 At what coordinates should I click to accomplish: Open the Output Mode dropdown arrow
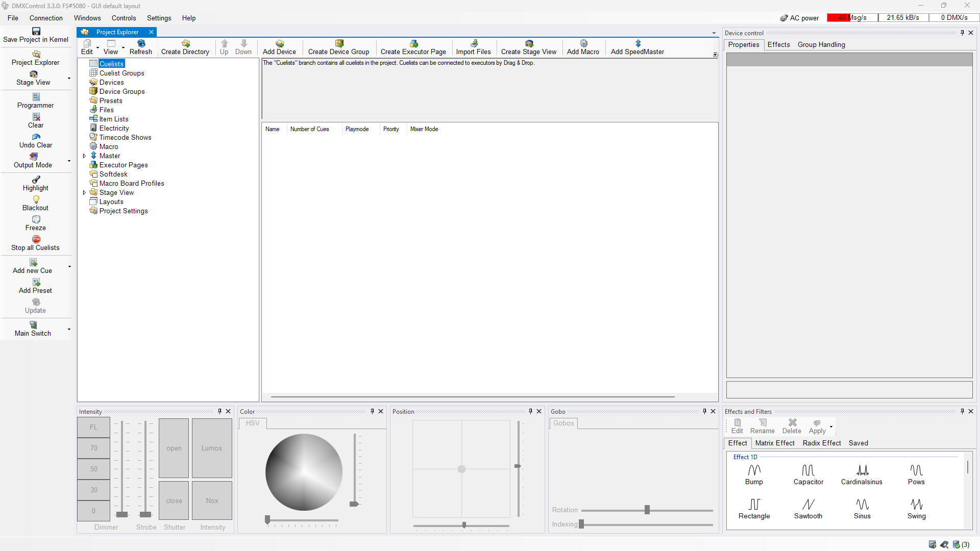pyautogui.click(x=69, y=161)
